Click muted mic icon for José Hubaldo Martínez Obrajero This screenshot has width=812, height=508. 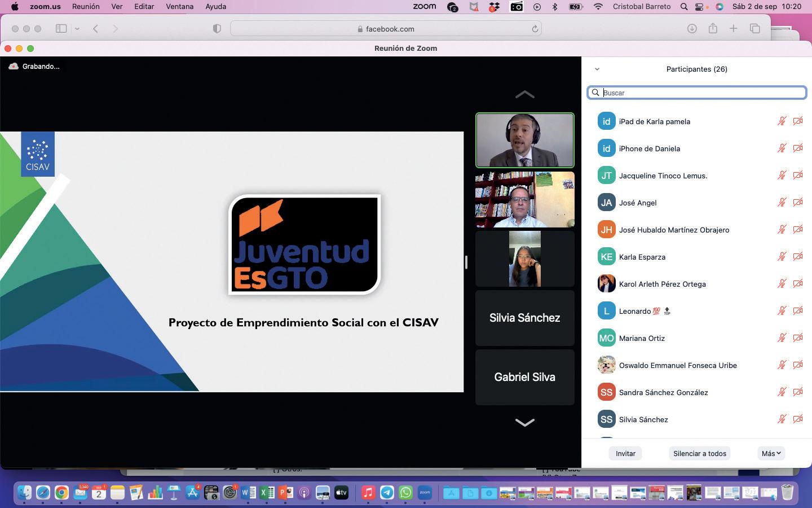tap(782, 230)
